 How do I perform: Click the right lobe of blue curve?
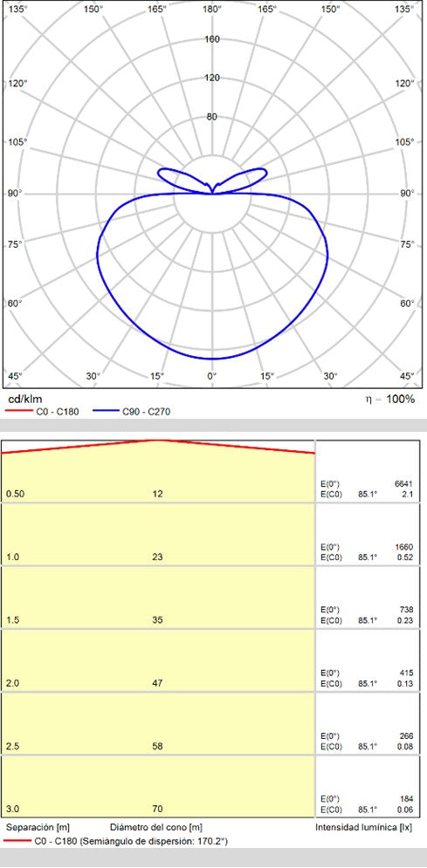(249, 177)
